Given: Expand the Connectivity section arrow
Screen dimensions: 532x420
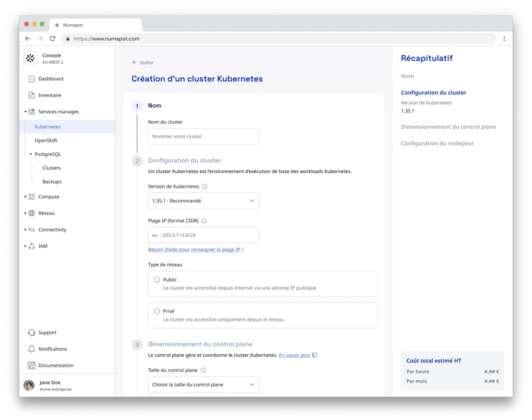Looking at the screenshot, I should click(x=25, y=230).
